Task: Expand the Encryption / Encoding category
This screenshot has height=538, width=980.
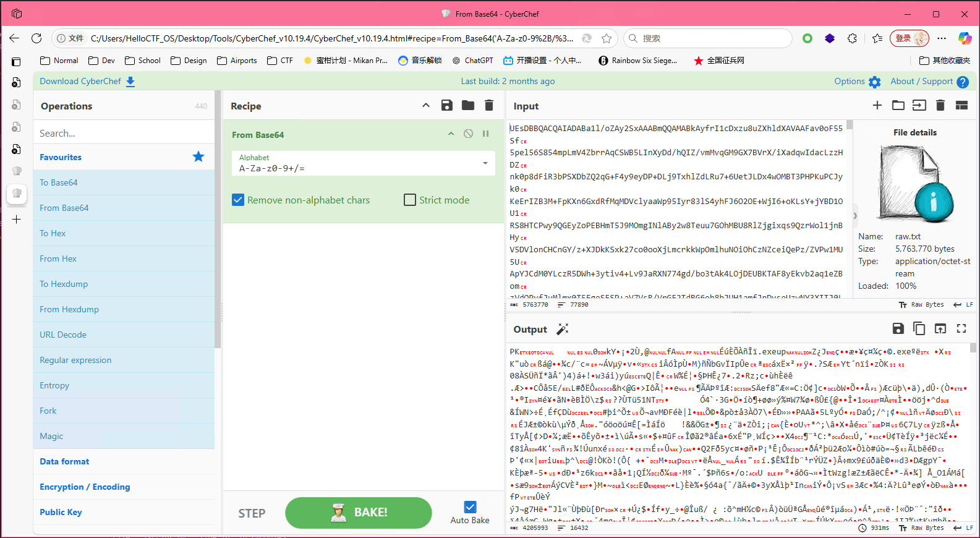Action: (x=124, y=487)
